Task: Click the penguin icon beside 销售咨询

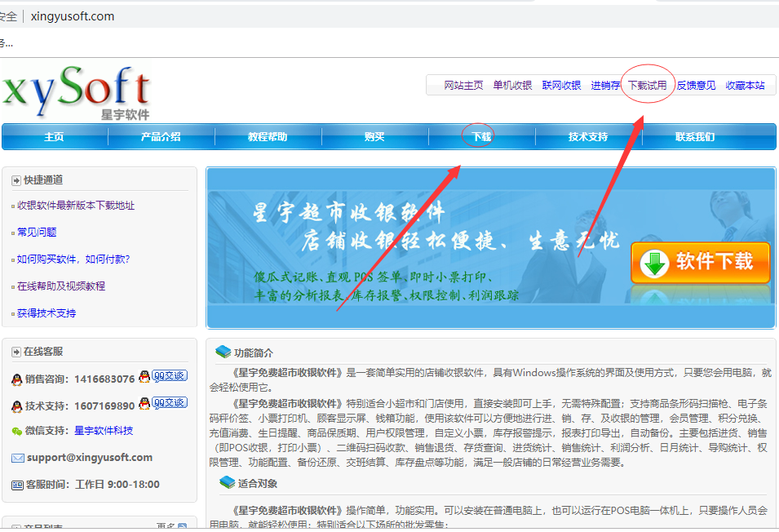Action: 17,379
